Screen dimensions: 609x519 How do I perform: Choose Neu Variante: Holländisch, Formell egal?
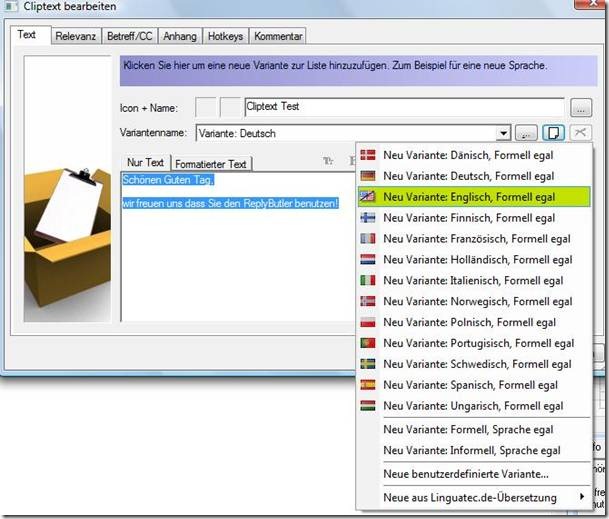474,260
